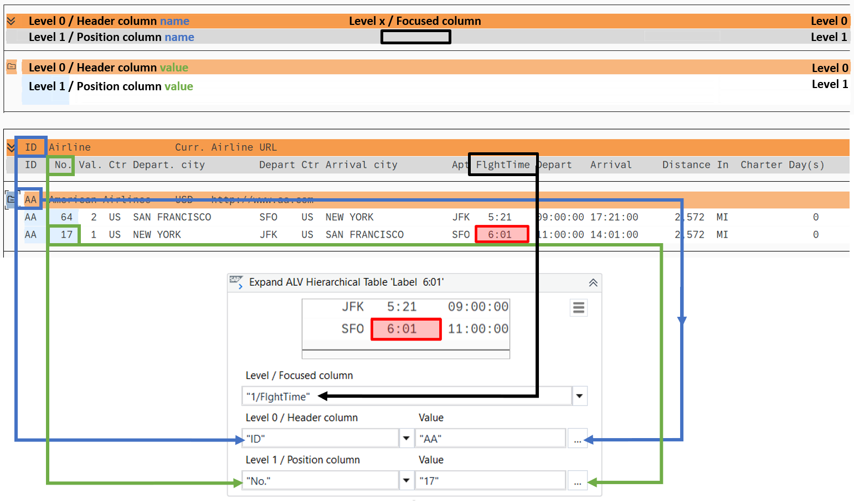854x504 pixels.
Task: Click the folder icon beside Level 0 header value
Action: [11, 66]
